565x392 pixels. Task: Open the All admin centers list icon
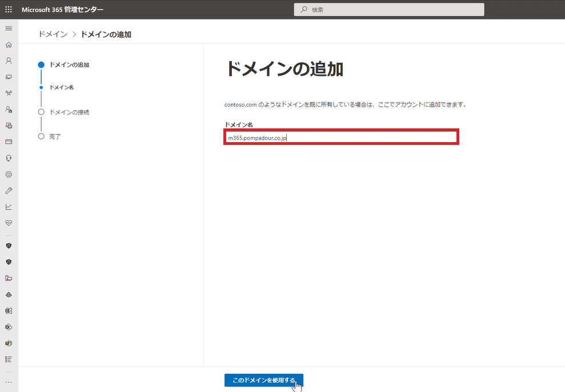pos(9,359)
